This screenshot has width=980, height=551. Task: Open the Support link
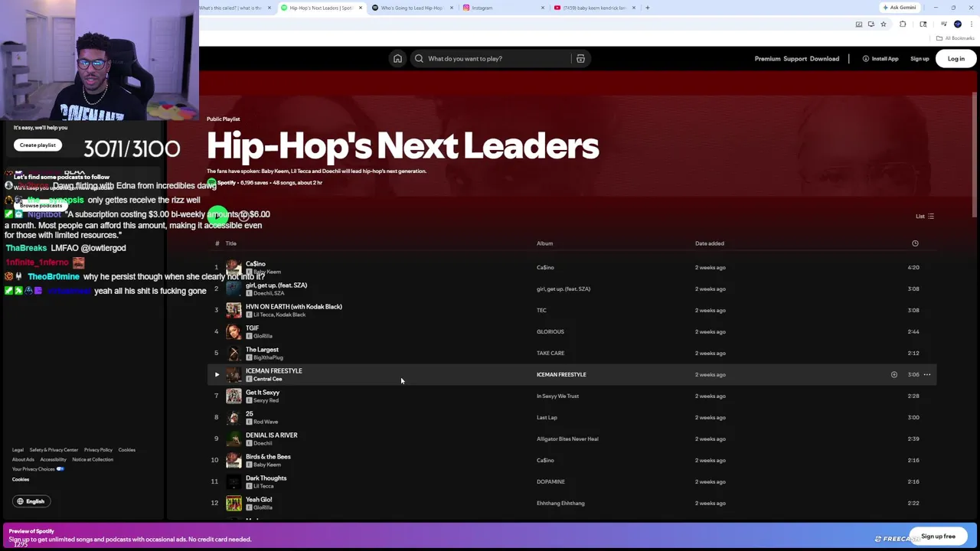pyautogui.click(x=795, y=59)
